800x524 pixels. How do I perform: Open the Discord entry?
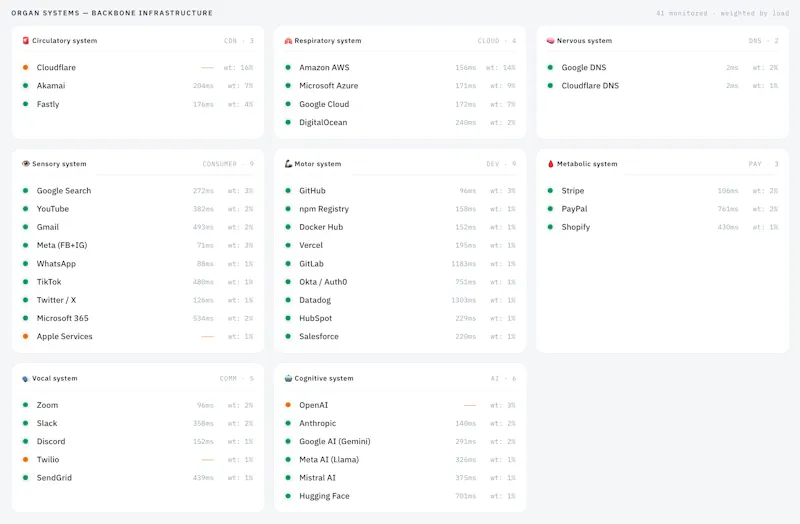point(138,441)
